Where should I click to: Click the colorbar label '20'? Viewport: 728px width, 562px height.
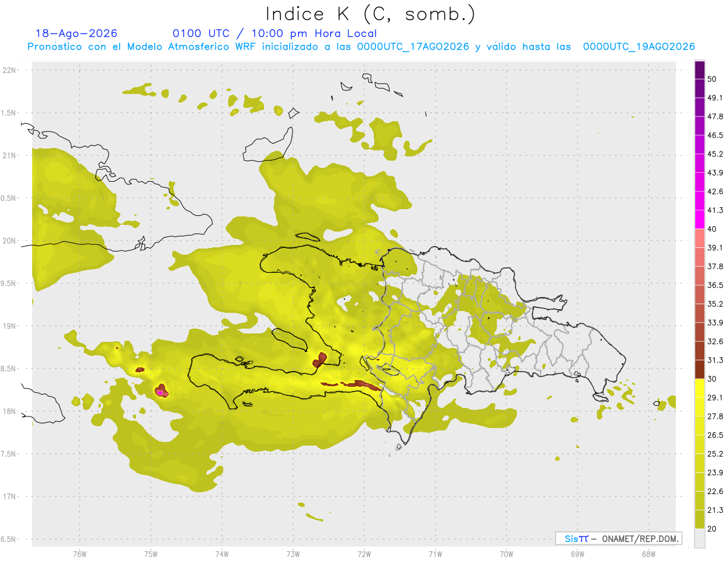[713, 529]
